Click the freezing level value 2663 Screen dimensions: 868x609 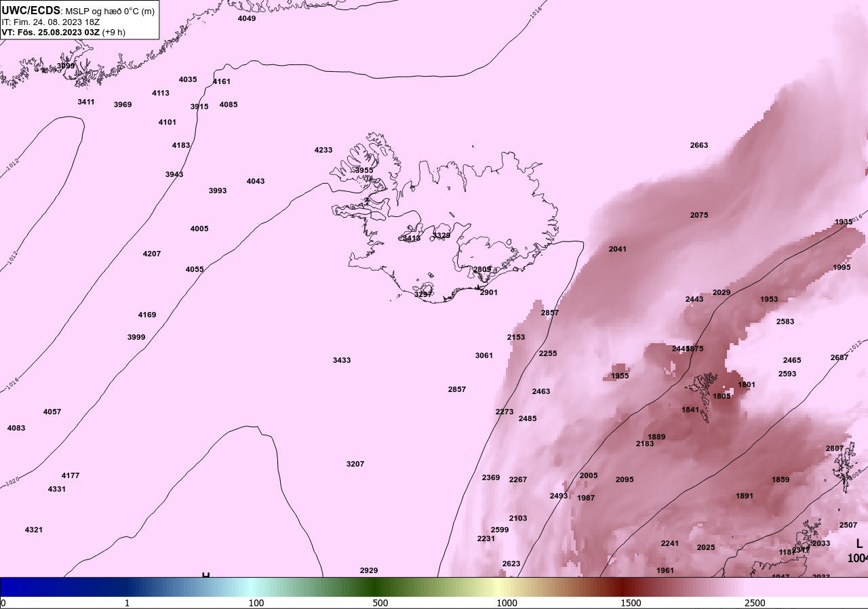[699, 145]
